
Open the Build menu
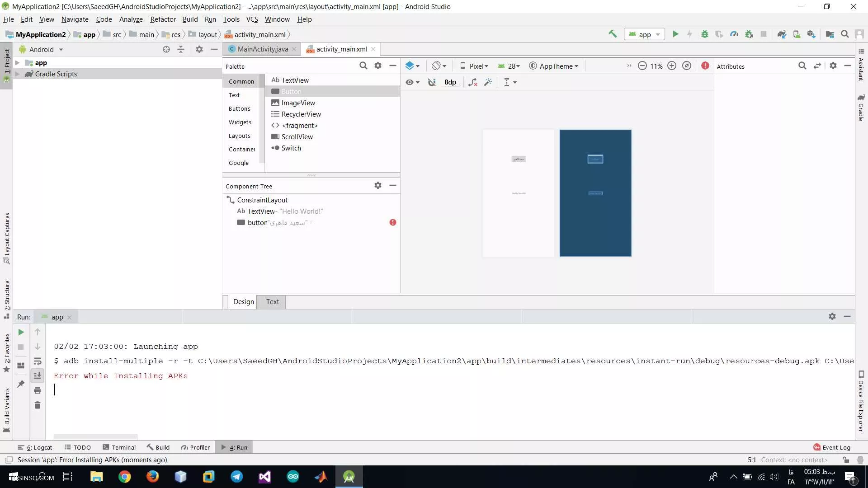pos(190,19)
